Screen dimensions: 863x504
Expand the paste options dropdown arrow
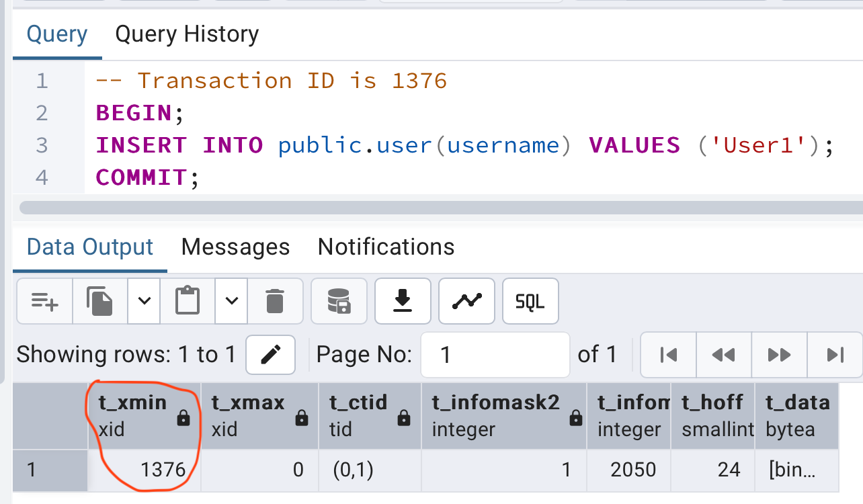tap(232, 300)
